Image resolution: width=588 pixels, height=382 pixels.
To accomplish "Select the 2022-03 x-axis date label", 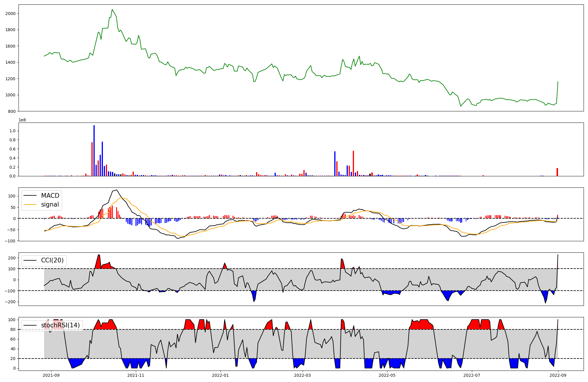I will pos(302,375).
